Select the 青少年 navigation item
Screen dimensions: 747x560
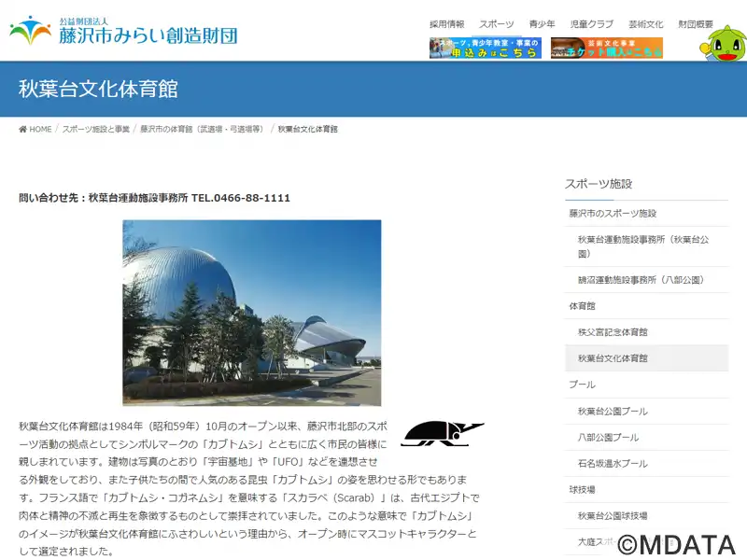coord(543,24)
